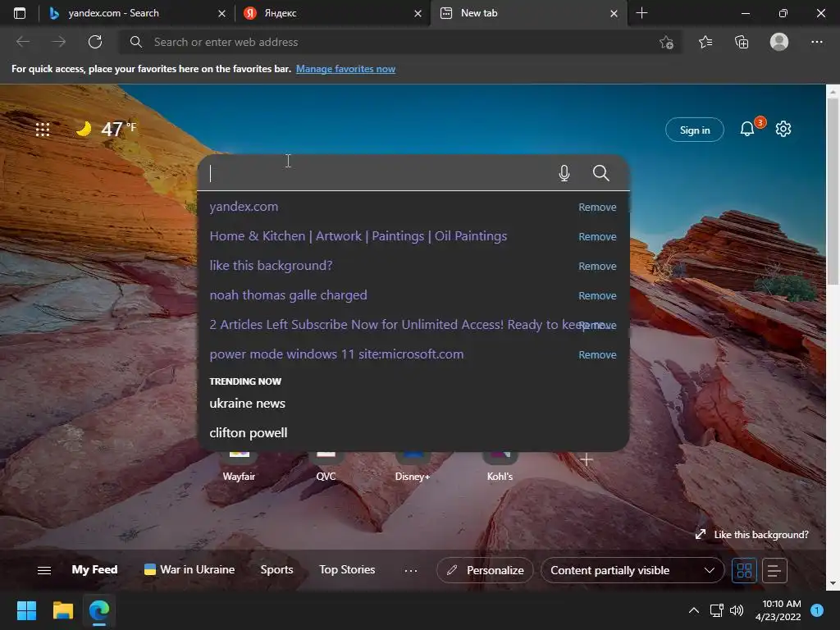Open War in Ukraine feed tab
Screen dimensions: 840x630
189,569
